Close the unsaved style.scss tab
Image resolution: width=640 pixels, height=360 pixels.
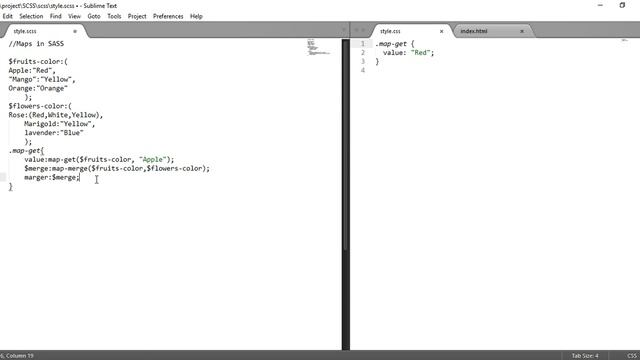(75, 31)
